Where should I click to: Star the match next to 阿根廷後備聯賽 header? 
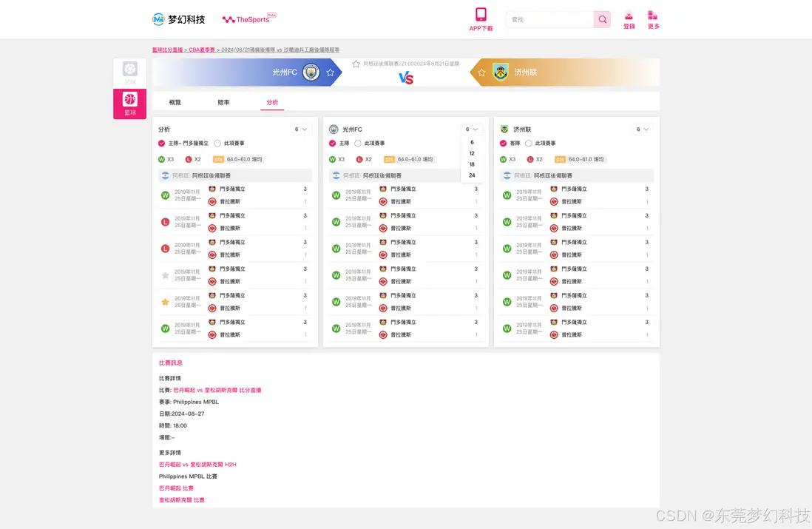pyautogui.click(x=356, y=64)
